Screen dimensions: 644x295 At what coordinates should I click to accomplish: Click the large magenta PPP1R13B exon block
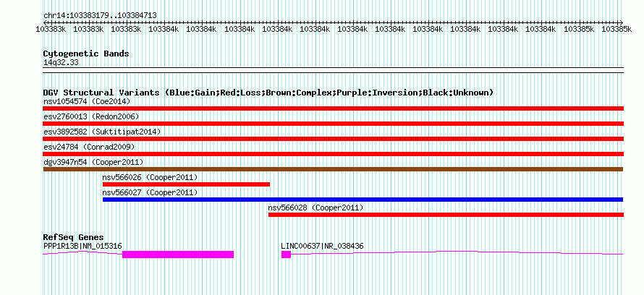pos(178,255)
